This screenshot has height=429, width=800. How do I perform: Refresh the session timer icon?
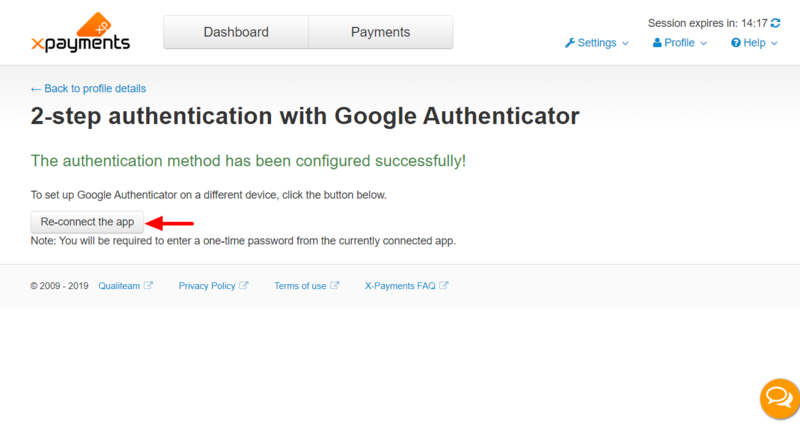776,23
